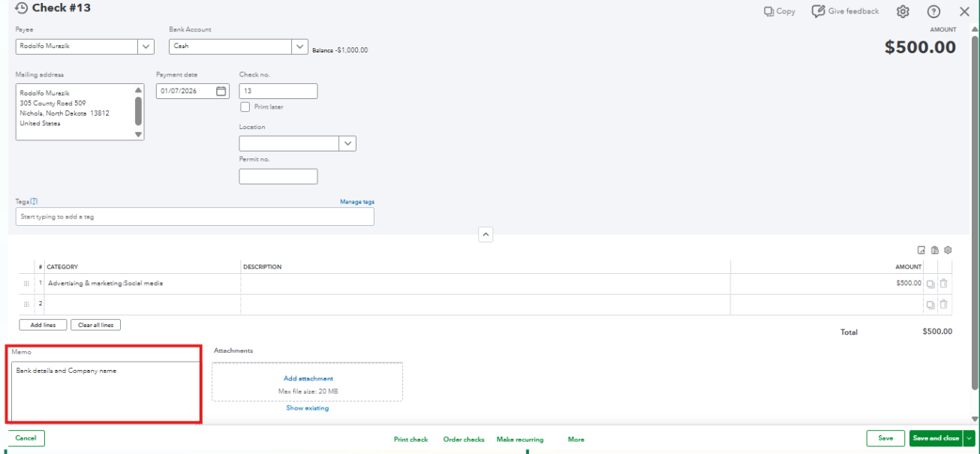Open the Manage tags link

click(357, 202)
